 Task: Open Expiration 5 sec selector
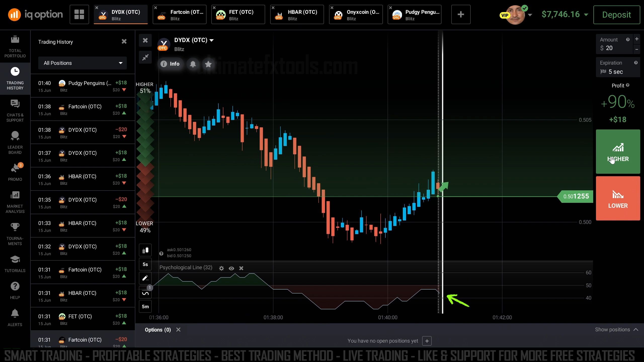618,67
